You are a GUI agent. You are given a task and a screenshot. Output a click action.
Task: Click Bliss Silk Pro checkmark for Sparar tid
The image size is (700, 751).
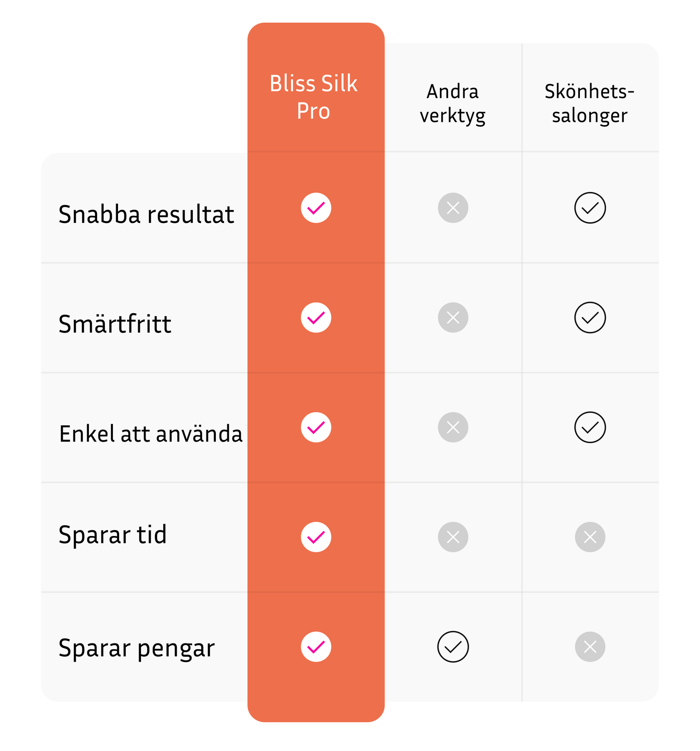pos(315,537)
